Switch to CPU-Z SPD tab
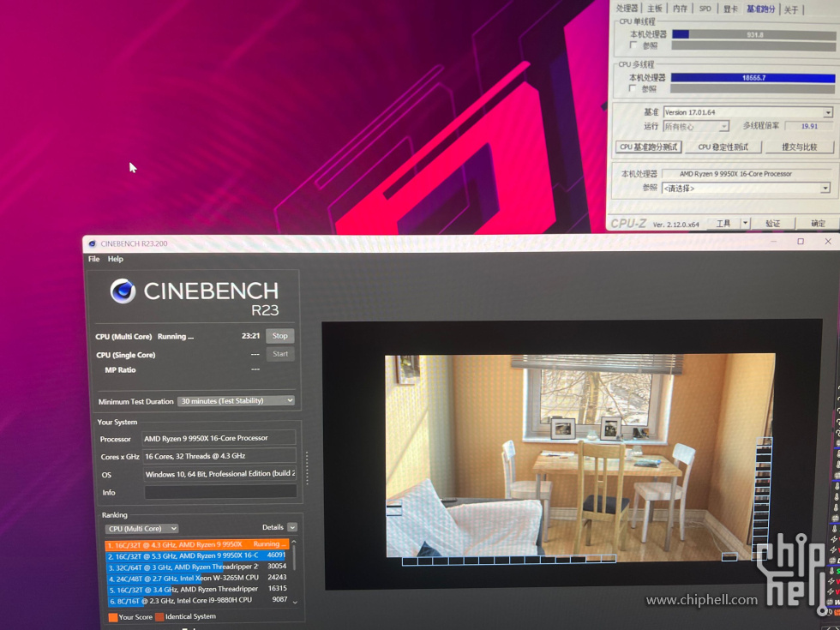The width and height of the screenshot is (840, 630). coord(705,9)
